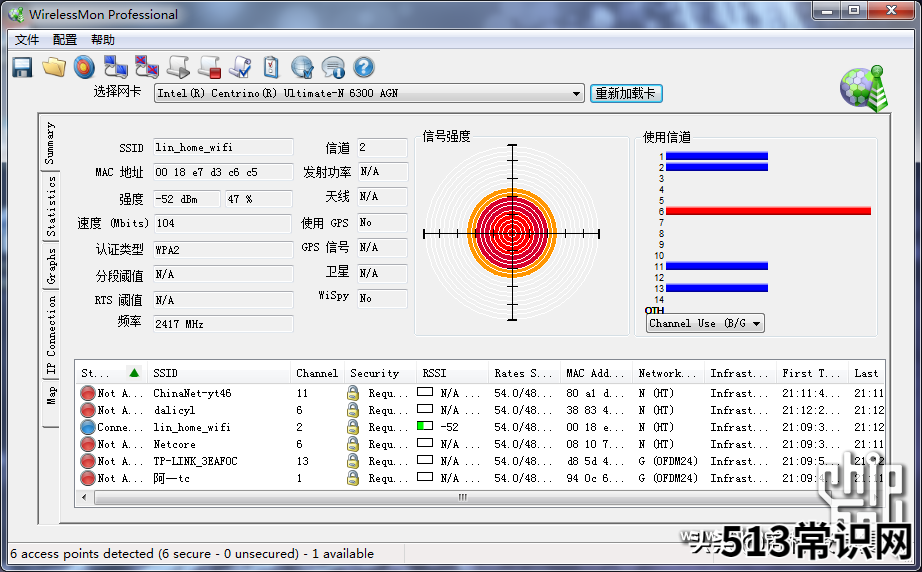Click the signal strength radar target graphic
The width and height of the screenshot is (922, 572).
tap(512, 233)
